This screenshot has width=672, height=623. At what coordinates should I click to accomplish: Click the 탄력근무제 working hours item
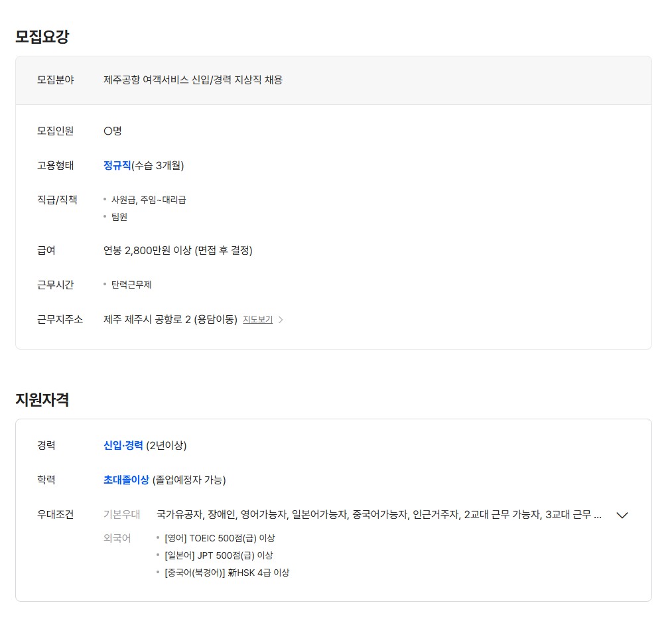pos(131,285)
